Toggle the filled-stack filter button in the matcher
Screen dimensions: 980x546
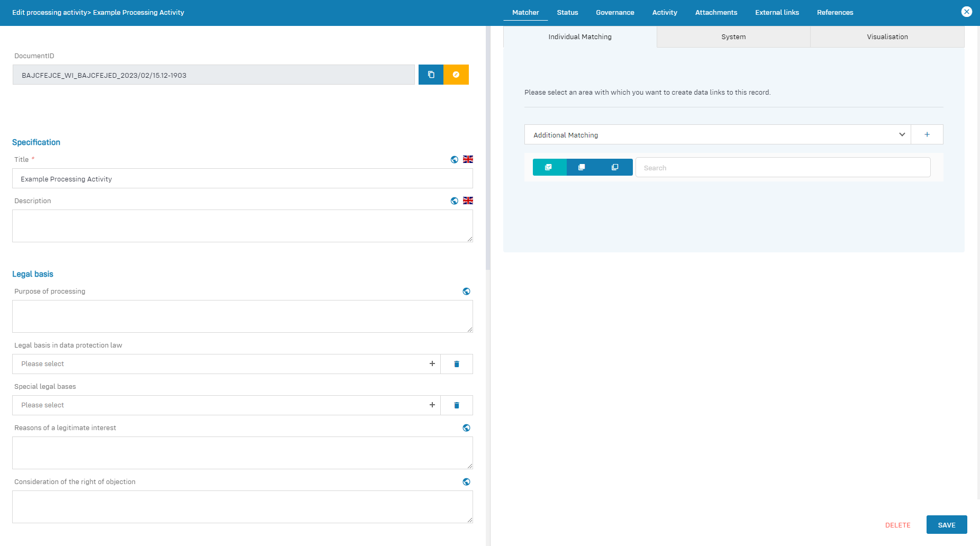click(x=582, y=167)
